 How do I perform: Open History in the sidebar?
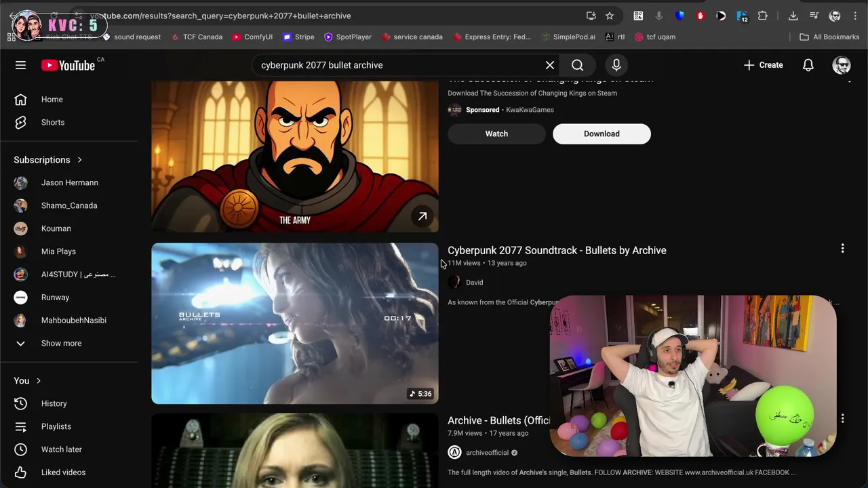click(69, 404)
